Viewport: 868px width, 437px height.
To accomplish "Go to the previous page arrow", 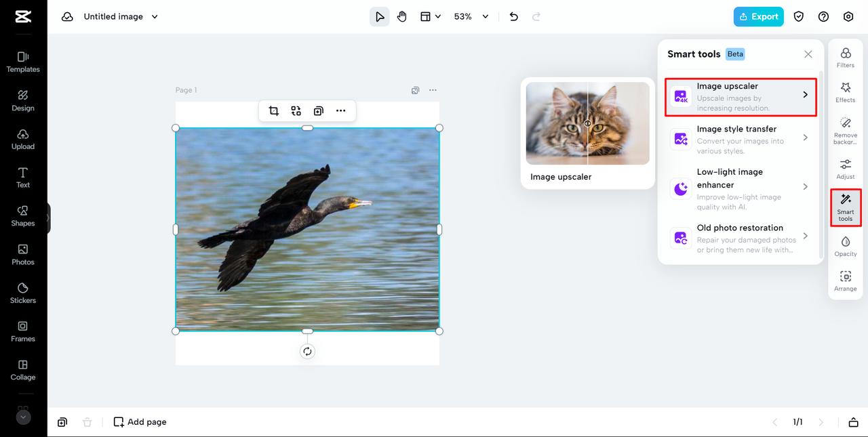I will [775, 422].
